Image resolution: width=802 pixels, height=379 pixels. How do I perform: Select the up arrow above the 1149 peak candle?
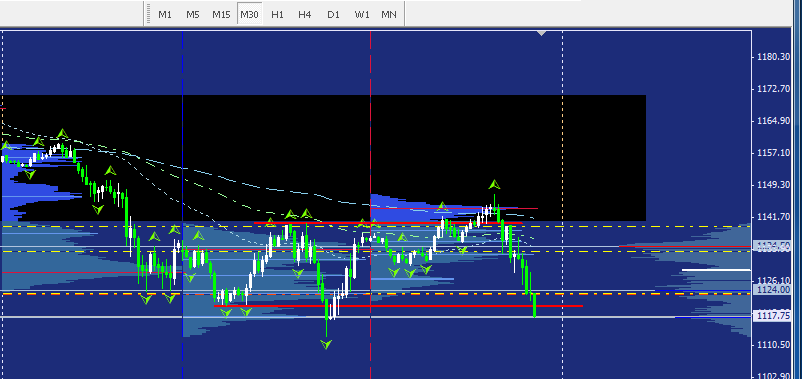point(494,184)
